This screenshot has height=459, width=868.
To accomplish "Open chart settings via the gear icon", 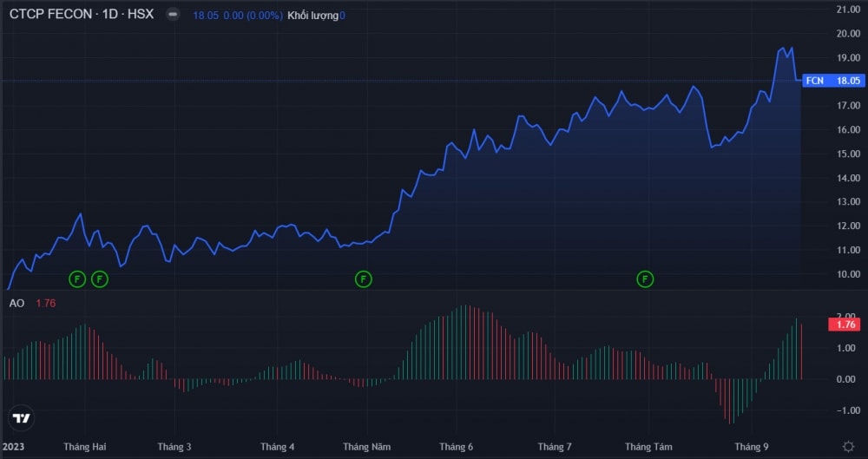I will tap(848, 446).
